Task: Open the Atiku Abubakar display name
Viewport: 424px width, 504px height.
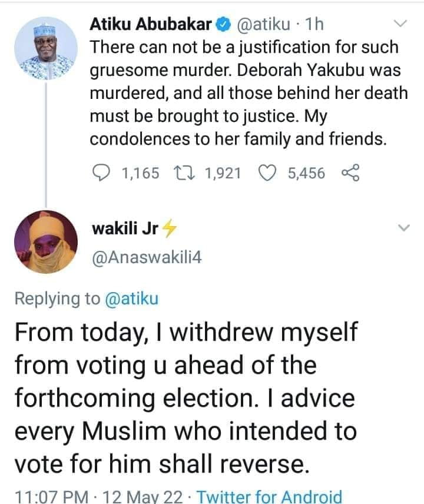Action: click(151, 24)
